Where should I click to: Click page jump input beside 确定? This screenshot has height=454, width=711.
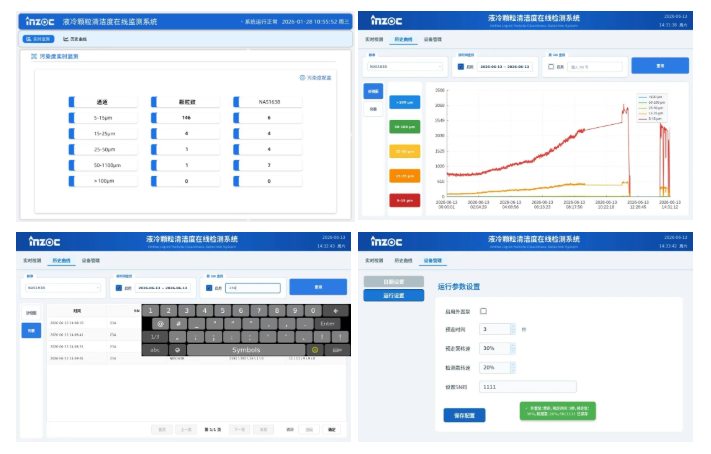coord(309,430)
